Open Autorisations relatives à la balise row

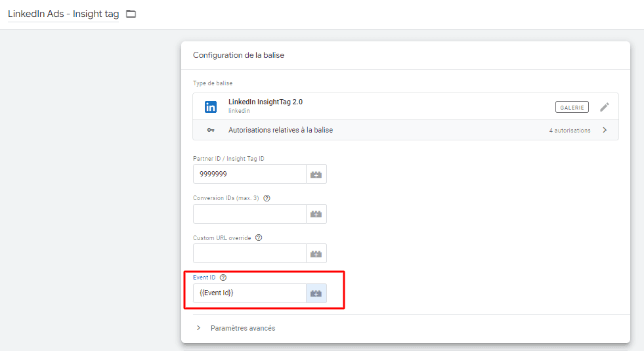[x=406, y=130]
